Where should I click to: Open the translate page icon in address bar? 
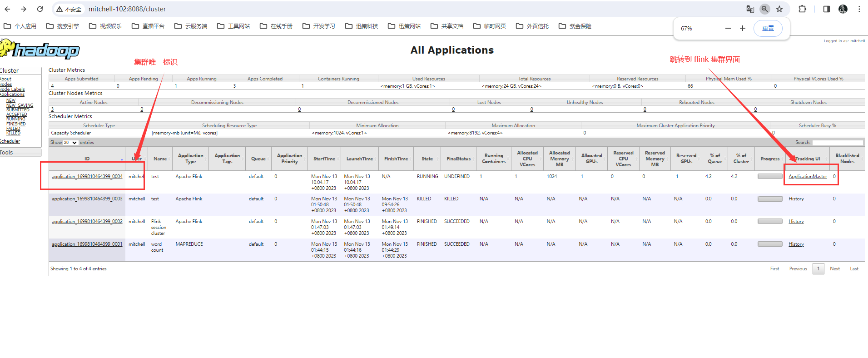(750, 9)
